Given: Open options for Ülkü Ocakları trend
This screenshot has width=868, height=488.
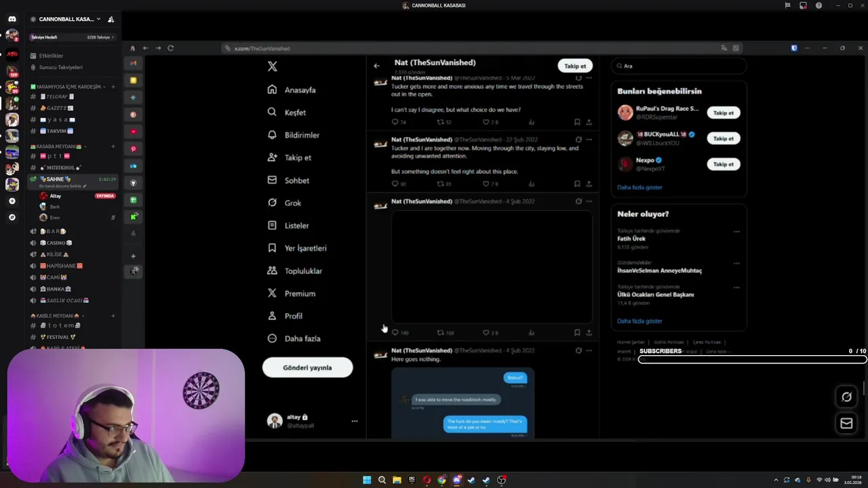Looking at the screenshot, I should 736,287.
